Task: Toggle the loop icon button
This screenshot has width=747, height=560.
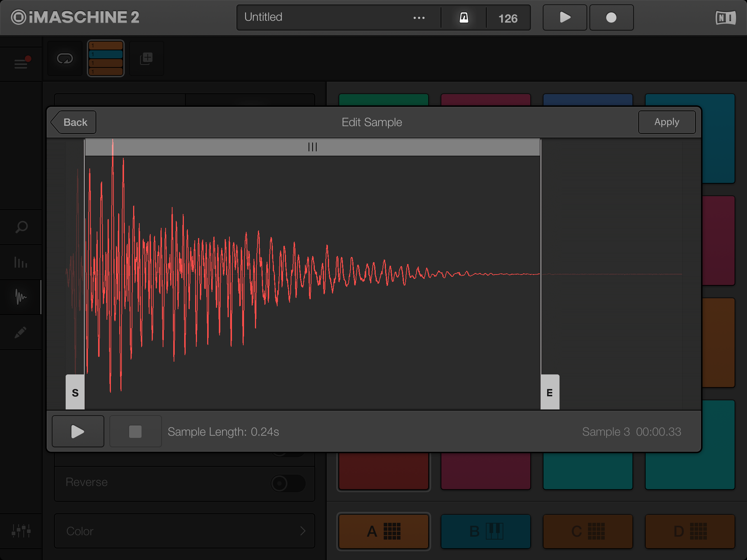Action: click(x=65, y=58)
